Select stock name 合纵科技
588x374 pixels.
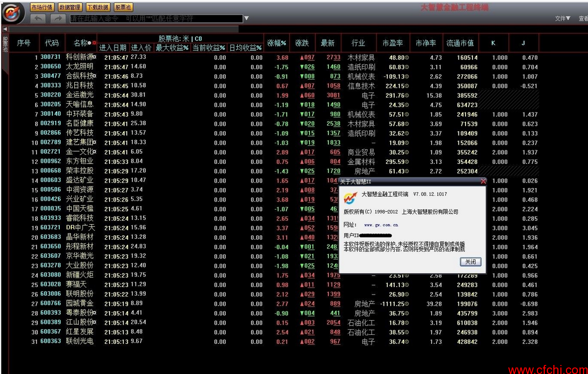79,76
